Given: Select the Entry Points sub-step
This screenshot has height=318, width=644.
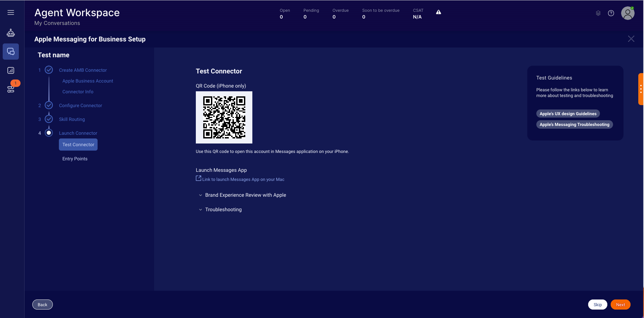Looking at the screenshot, I should click(75, 159).
